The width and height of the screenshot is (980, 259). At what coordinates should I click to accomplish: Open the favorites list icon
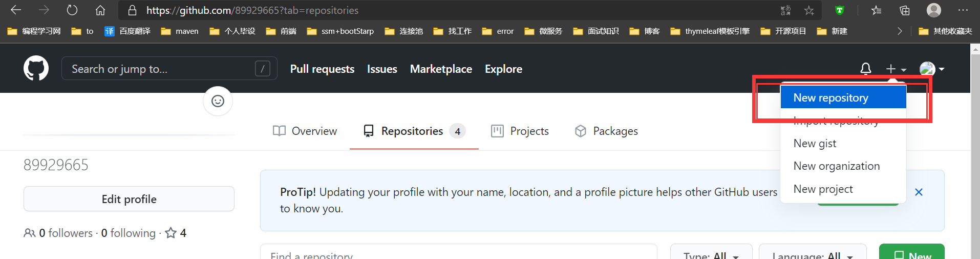click(876, 10)
